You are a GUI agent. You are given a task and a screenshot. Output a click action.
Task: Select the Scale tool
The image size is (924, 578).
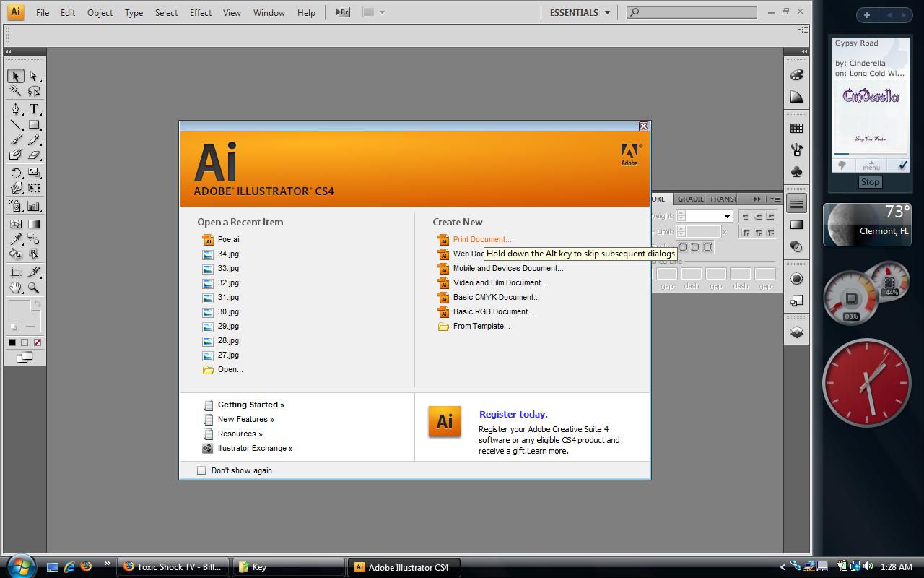click(34, 173)
